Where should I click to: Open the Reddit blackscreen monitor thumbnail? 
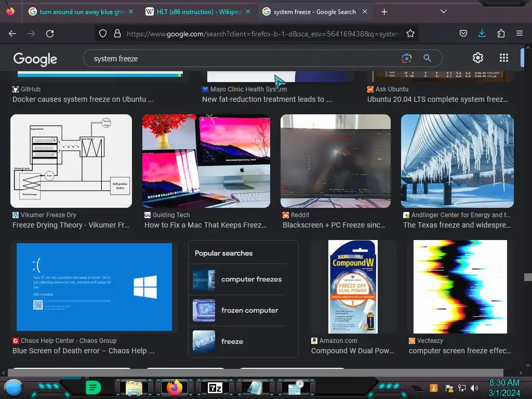point(336,161)
